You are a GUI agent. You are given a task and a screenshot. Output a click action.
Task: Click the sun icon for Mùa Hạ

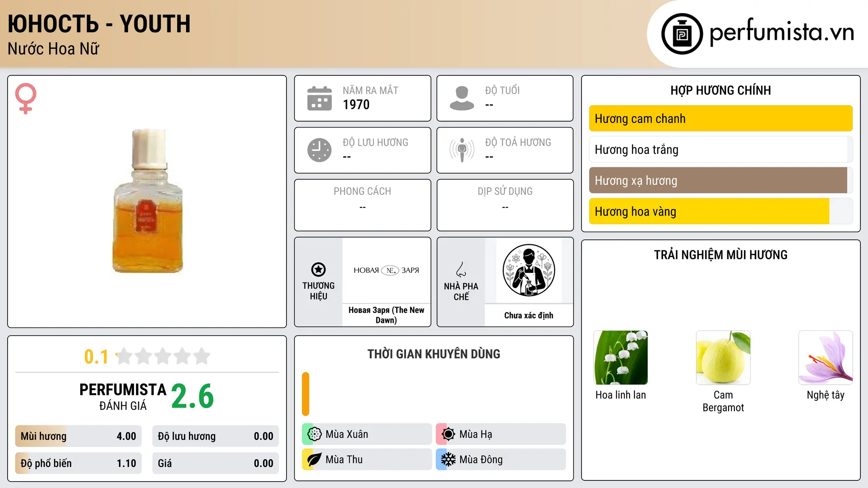(x=448, y=434)
